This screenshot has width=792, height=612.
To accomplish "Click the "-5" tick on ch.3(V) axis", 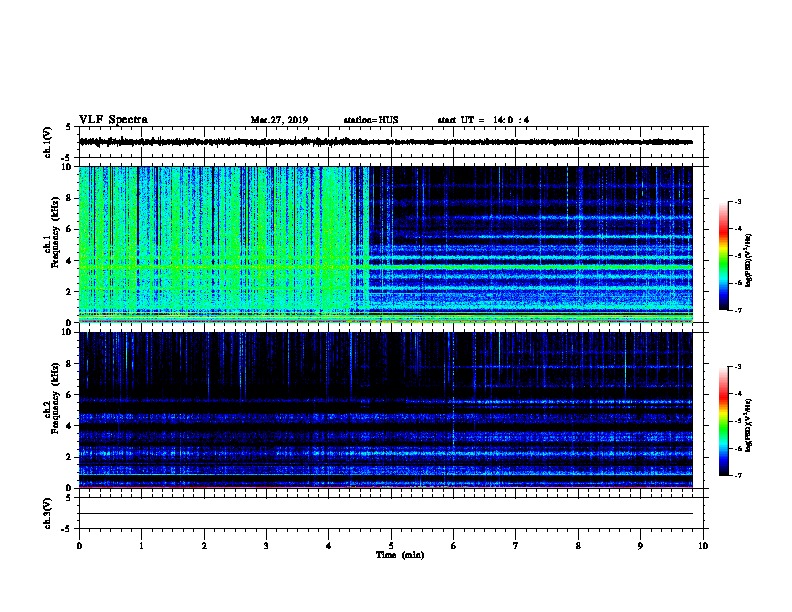I will pyautogui.click(x=66, y=529).
